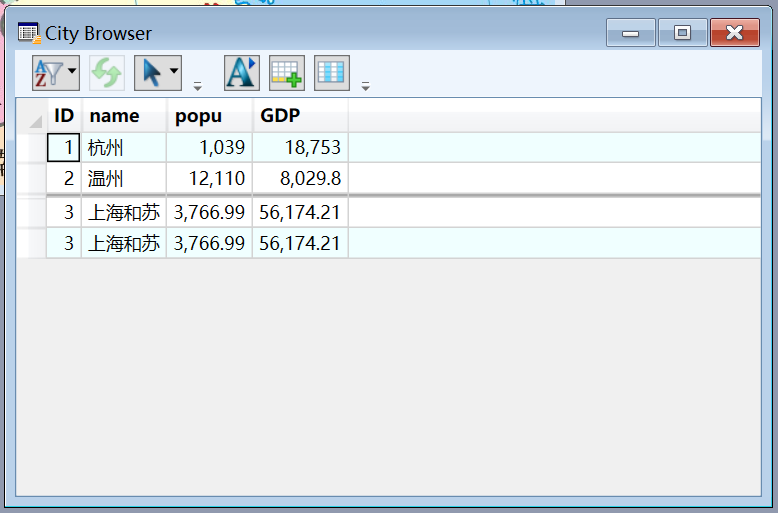Image resolution: width=778 pixels, height=513 pixels.
Task: Select the GDP cell 8,029.8
Action: (x=300, y=178)
